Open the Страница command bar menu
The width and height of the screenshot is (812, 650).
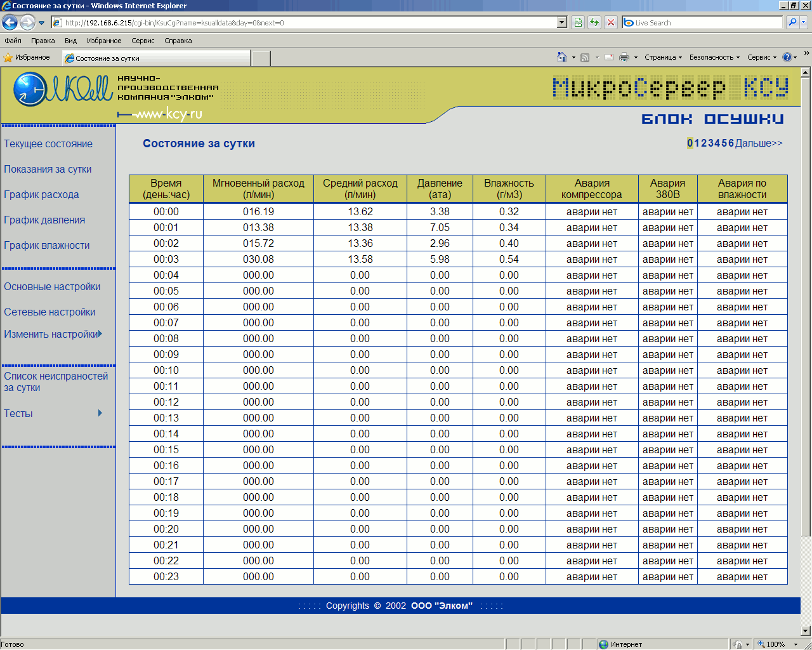(664, 58)
